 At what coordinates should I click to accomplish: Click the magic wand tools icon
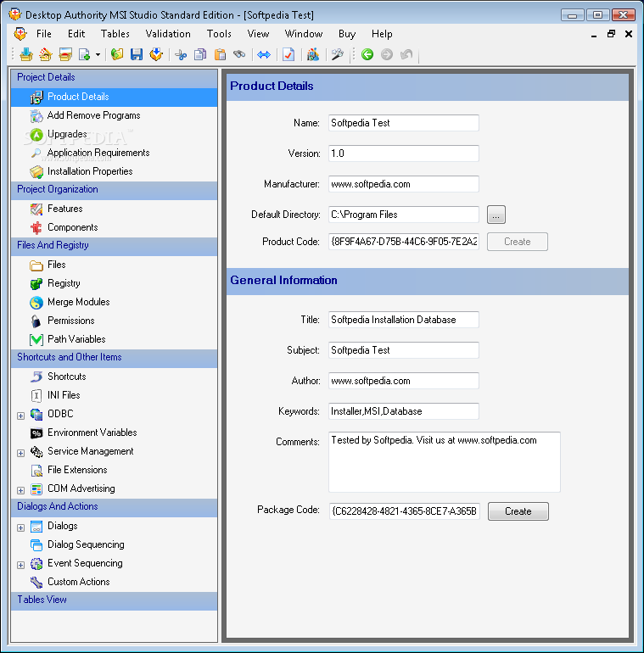[x=338, y=54]
